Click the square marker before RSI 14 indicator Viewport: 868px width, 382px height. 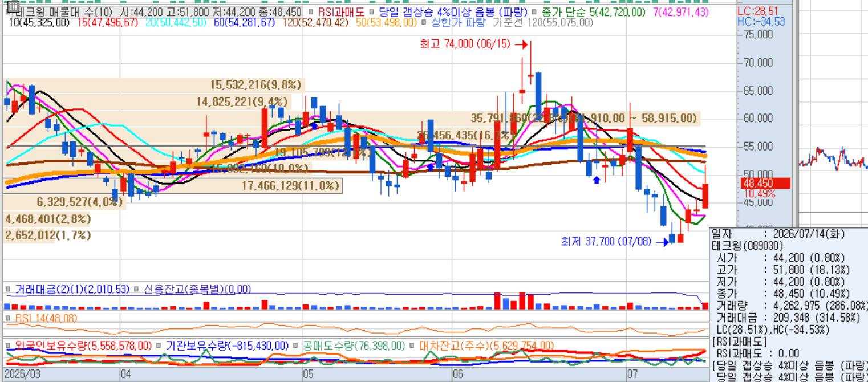[x=8, y=318]
